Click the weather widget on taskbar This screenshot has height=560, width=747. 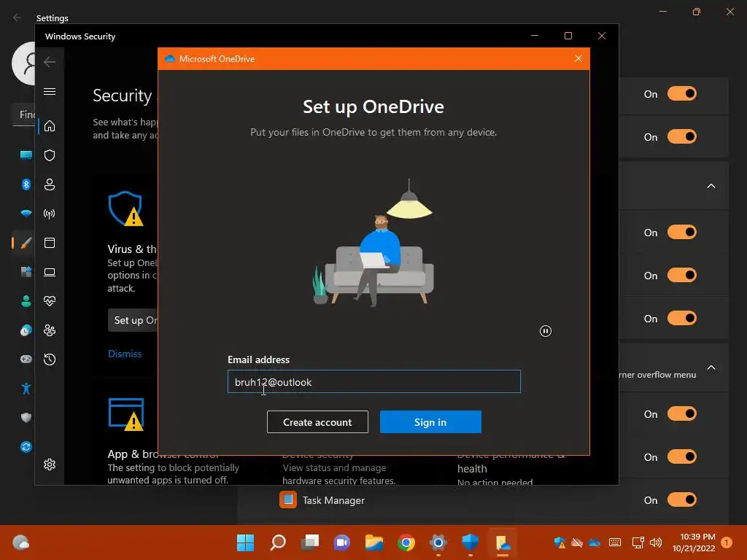tap(20, 542)
